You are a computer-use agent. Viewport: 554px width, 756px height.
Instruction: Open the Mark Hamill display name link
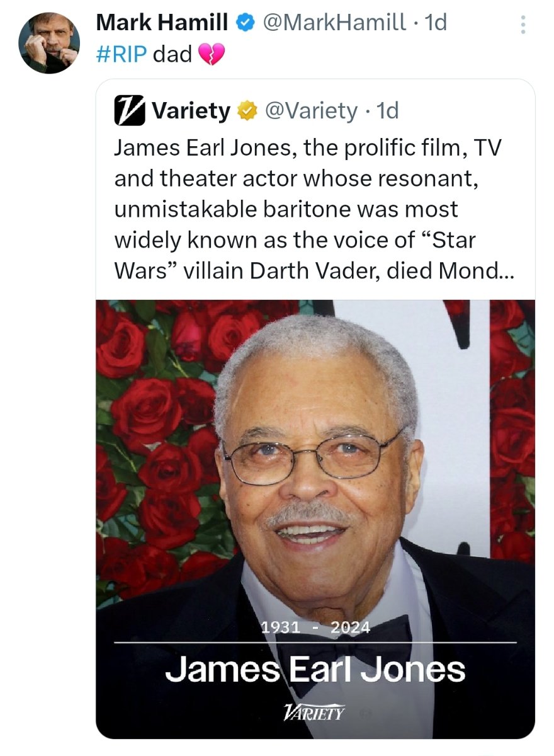[x=162, y=23]
